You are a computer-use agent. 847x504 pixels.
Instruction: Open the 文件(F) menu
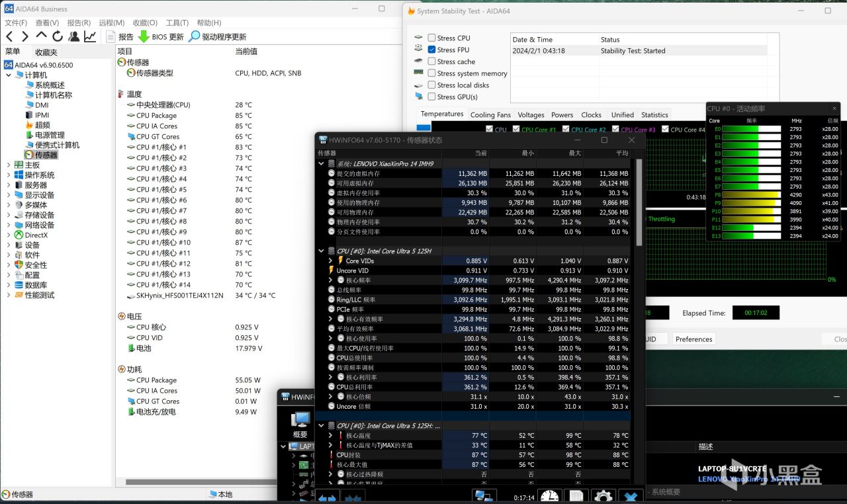tap(16, 22)
